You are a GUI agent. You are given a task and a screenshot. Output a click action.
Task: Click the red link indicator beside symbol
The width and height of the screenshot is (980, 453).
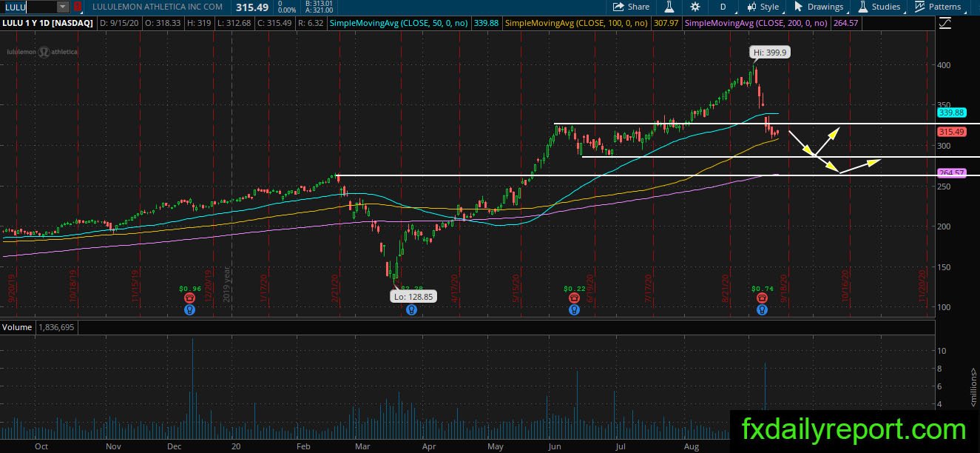[x=77, y=7]
